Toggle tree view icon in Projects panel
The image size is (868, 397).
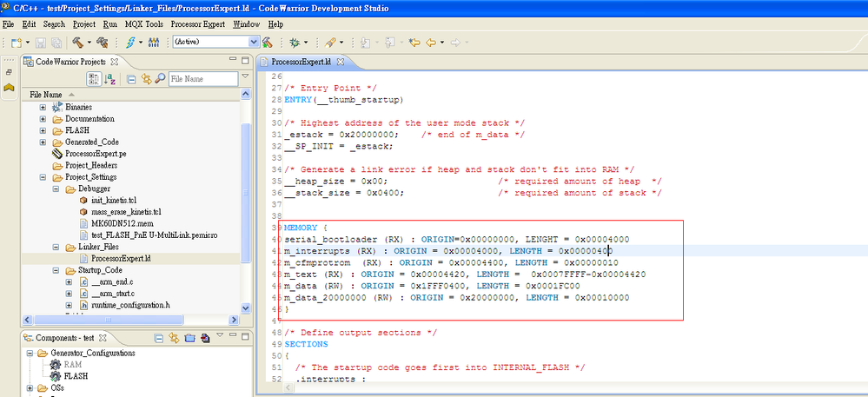tap(94, 79)
